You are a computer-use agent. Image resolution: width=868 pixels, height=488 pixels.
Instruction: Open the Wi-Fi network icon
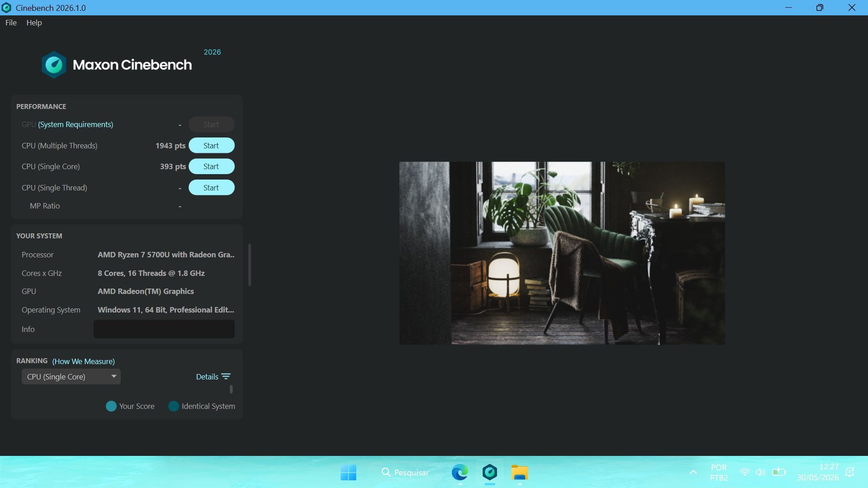745,473
